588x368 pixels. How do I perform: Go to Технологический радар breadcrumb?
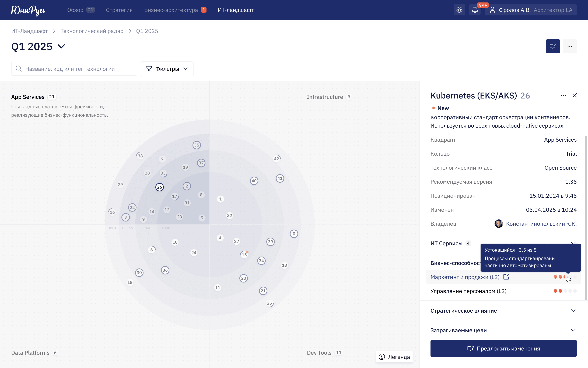point(92,31)
